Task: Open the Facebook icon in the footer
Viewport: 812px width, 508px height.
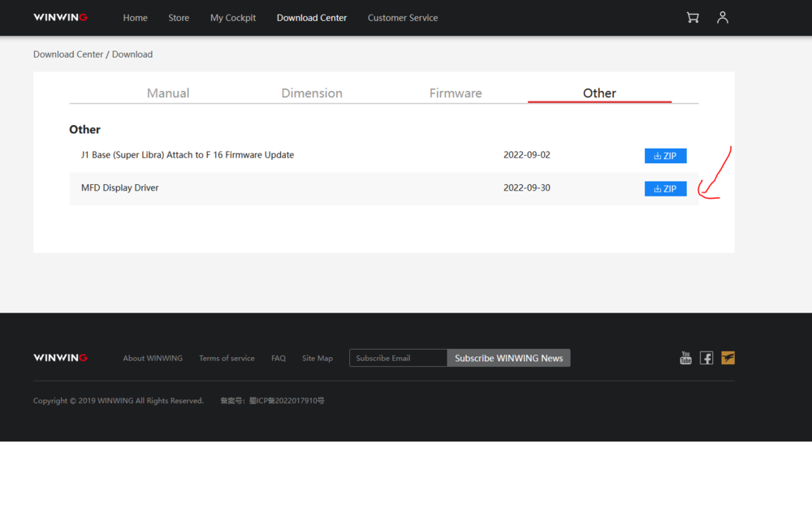Action: 706,358
